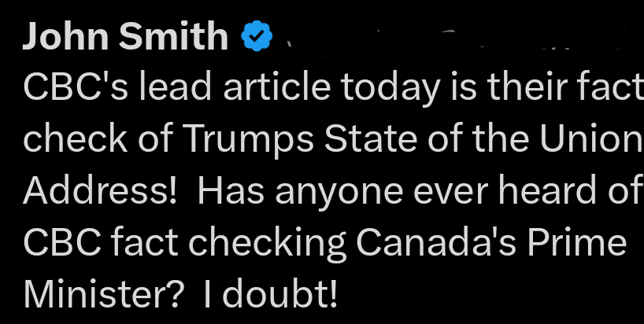Click the words "Canada's Prime"
Image resolution: width=644 pixels, height=324 pixels.
click(491, 244)
